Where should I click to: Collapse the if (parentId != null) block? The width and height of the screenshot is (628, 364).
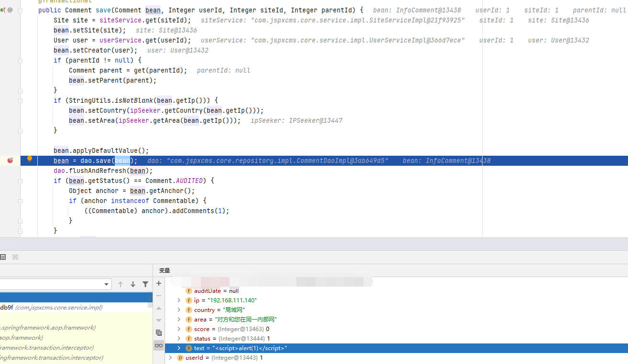pos(21,61)
